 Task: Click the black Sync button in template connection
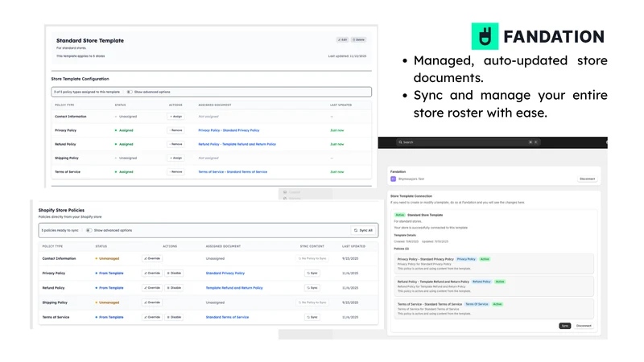[565, 326]
